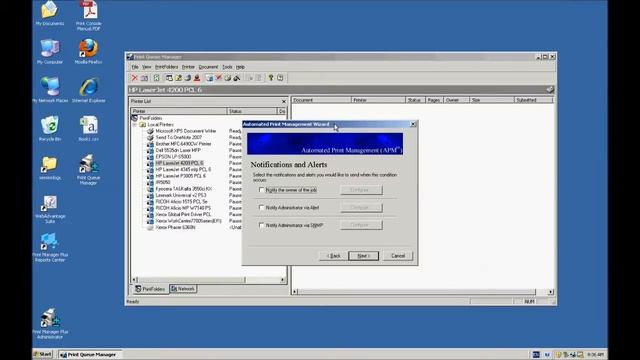Switch to the Network tab

tap(183, 289)
